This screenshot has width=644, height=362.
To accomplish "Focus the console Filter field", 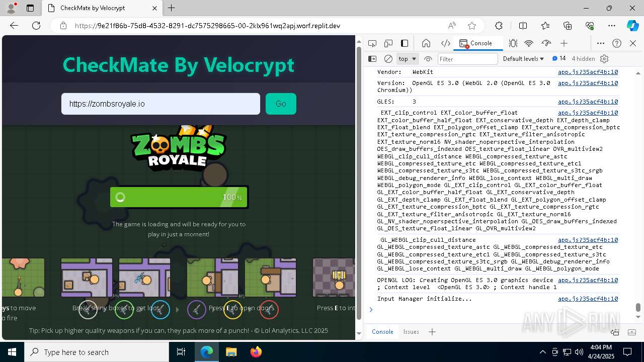I will [467, 59].
